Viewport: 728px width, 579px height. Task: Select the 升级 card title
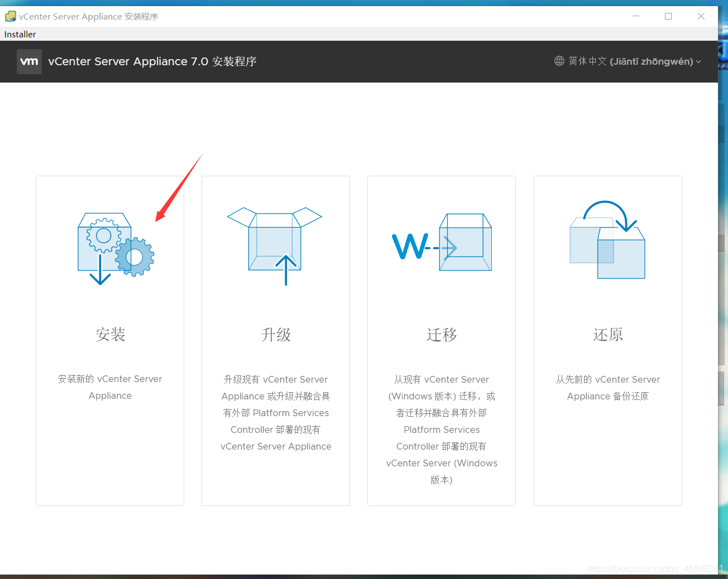coord(276,334)
